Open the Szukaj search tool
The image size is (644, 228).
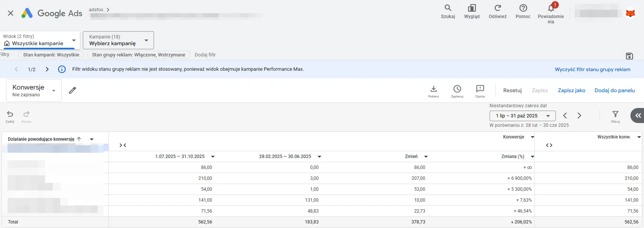pyautogui.click(x=448, y=12)
